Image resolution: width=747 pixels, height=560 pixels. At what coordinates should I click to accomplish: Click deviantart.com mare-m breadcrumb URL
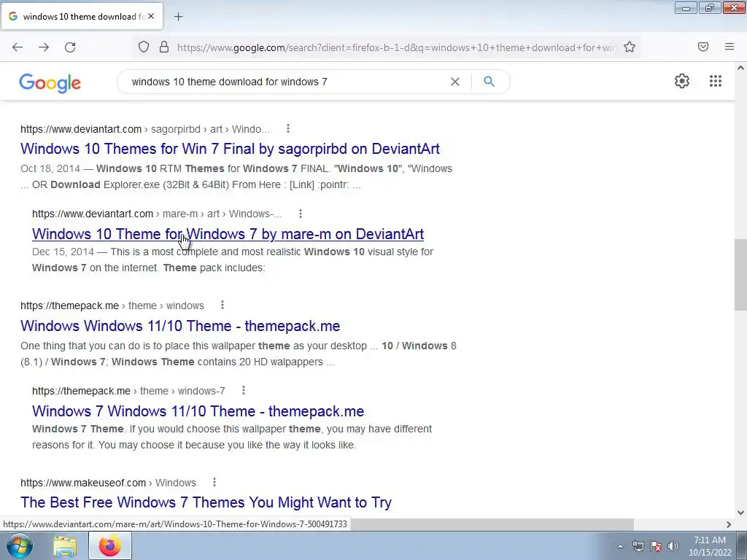pyautogui.click(x=157, y=214)
